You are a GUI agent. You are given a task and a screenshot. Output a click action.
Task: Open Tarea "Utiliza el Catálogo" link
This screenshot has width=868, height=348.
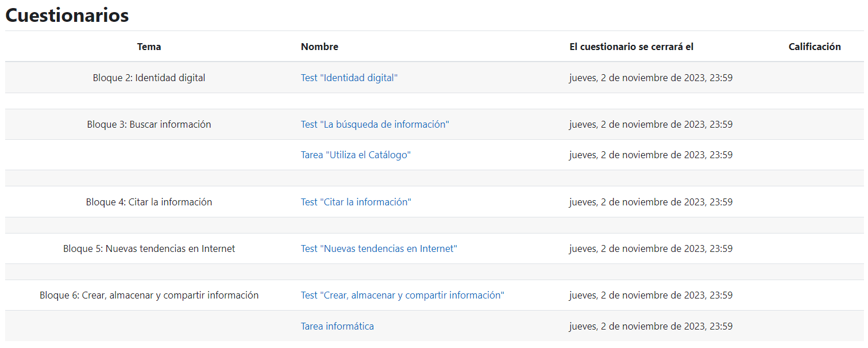tap(356, 155)
